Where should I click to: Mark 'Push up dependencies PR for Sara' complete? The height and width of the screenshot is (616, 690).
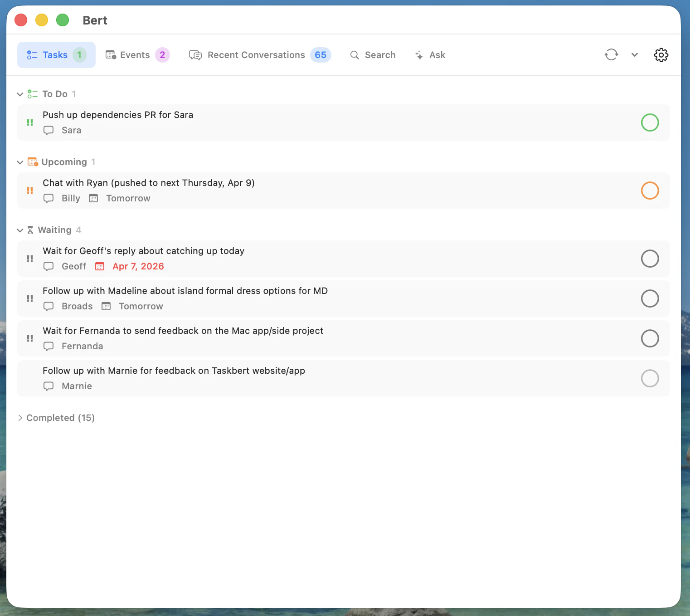(x=650, y=122)
